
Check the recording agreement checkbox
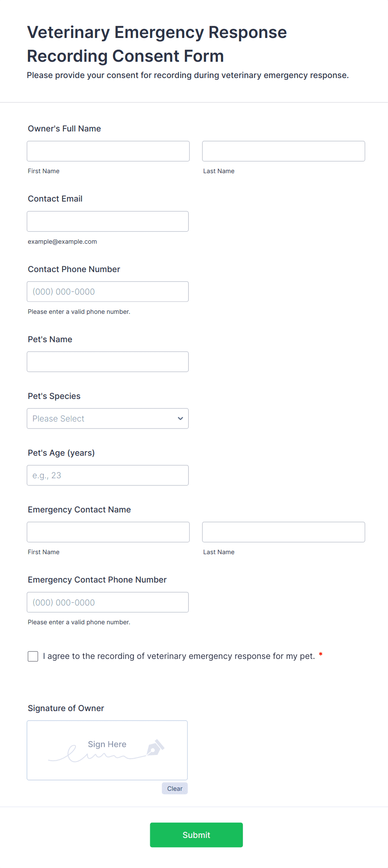33,656
